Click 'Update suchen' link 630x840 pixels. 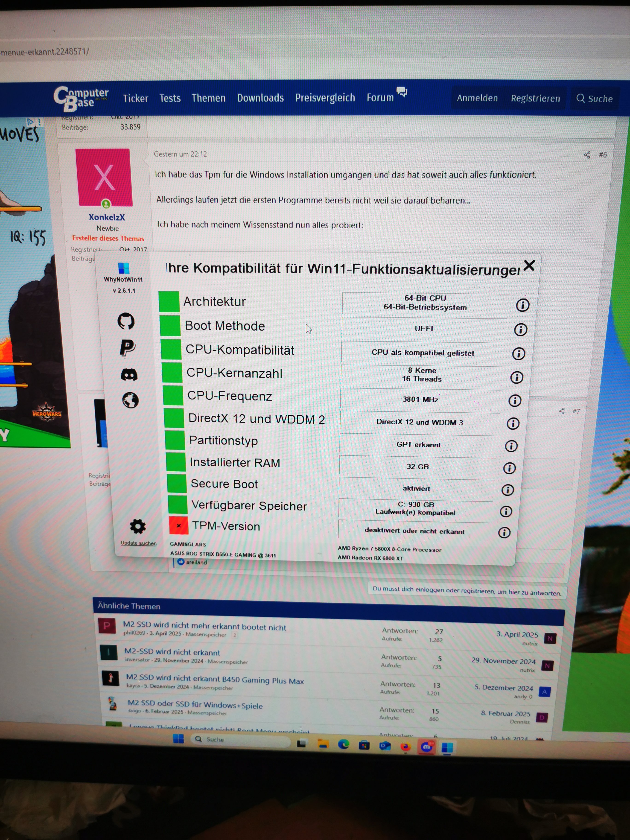pyautogui.click(x=139, y=543)
